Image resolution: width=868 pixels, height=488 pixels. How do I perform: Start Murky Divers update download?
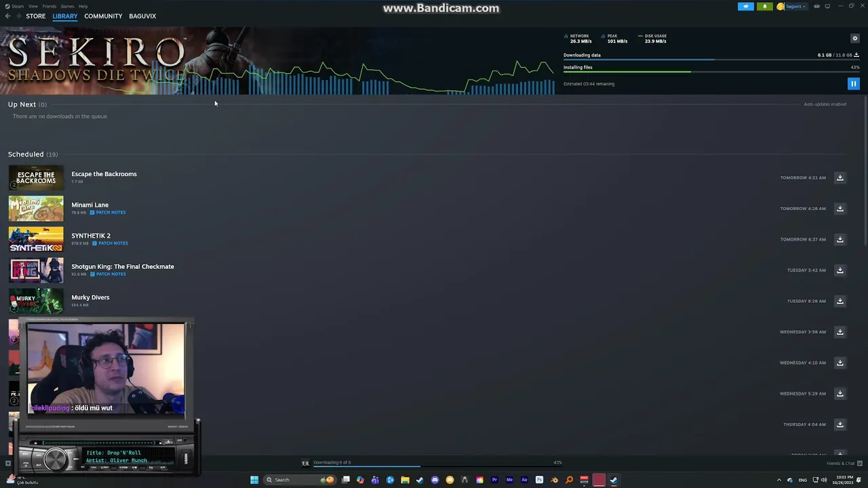tap(840, 301)
